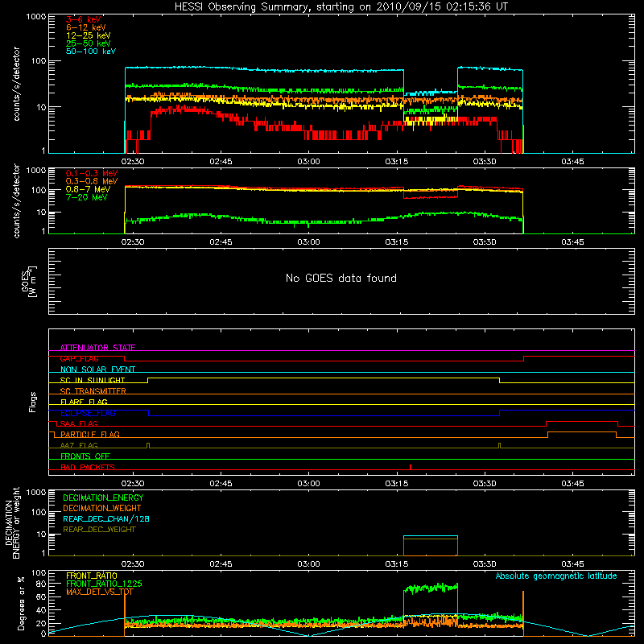Click the 'DECIMATION ENERGY or weight' axis label
Image resolution: width=644 pixels, height=644 pixels.
12,522
